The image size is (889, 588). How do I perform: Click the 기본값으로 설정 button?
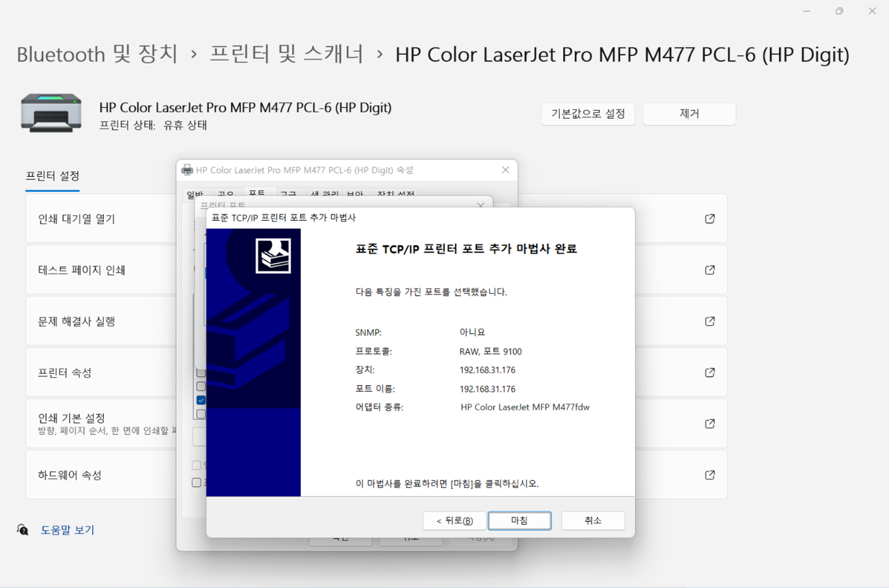588,114
